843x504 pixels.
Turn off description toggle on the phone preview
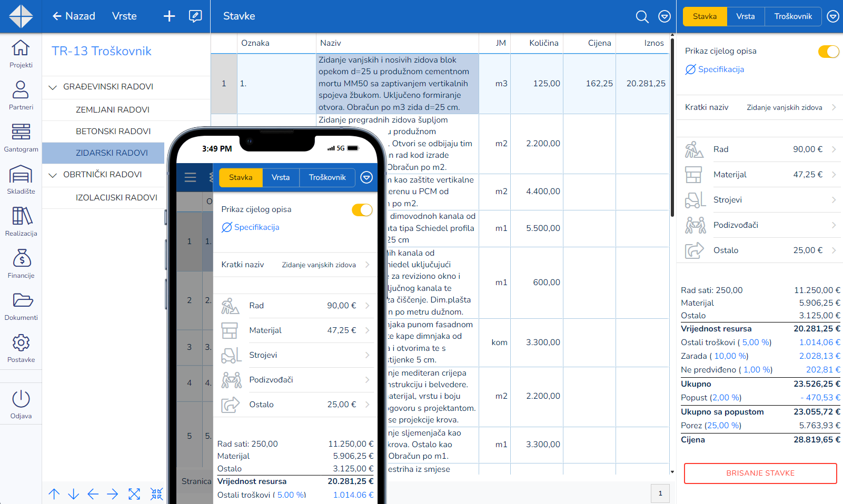(362, 209)
